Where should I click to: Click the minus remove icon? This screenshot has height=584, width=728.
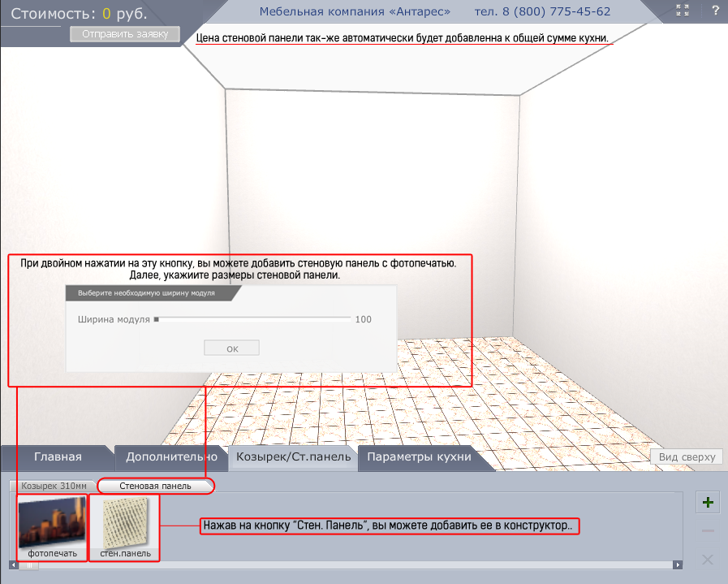coord(708,530)
